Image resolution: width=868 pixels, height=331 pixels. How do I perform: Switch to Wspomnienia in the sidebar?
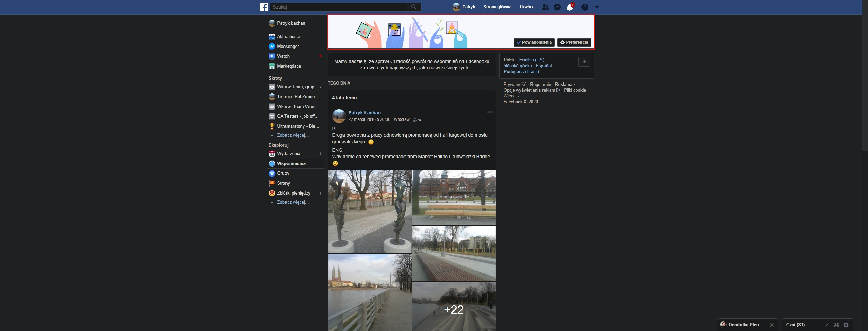click(291, 163)
